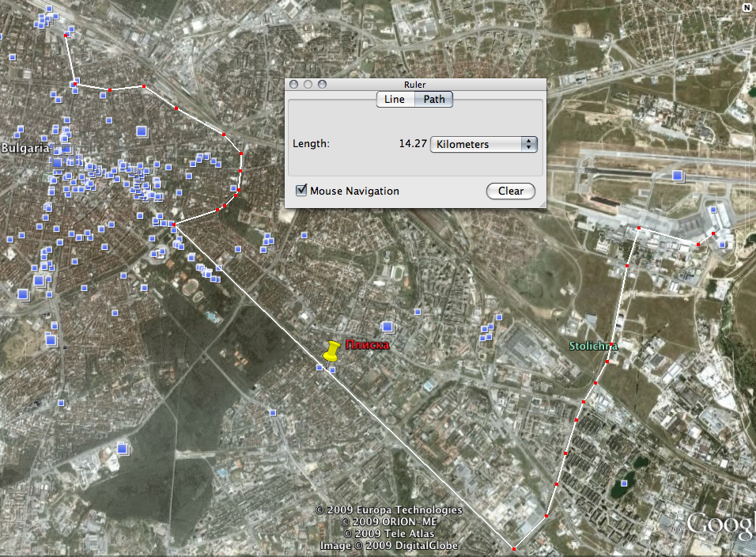Click the Bulgaria place label

click(x=25, y=148)
